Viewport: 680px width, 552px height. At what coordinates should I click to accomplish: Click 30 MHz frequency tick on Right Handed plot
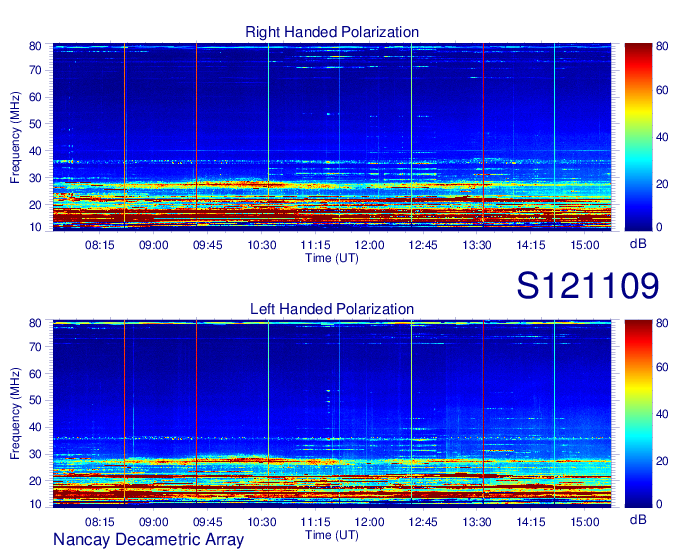tap(35, 178)
